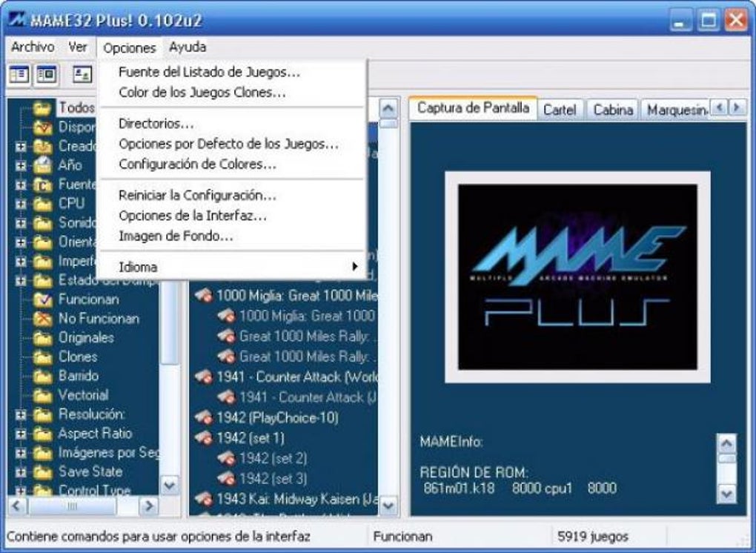This screenshot has width=756, height=553.
Task: Click the Clones folder icon
Action: coord(42,357)
